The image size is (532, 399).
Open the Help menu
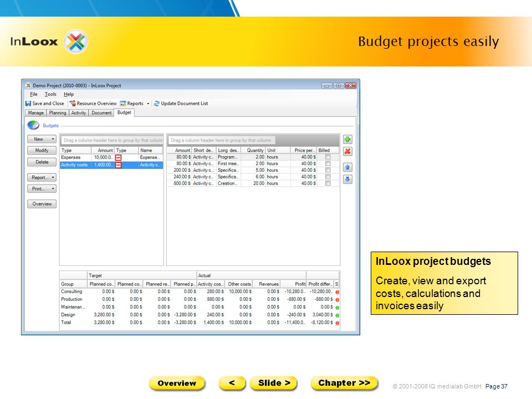(x=69, y=94)
